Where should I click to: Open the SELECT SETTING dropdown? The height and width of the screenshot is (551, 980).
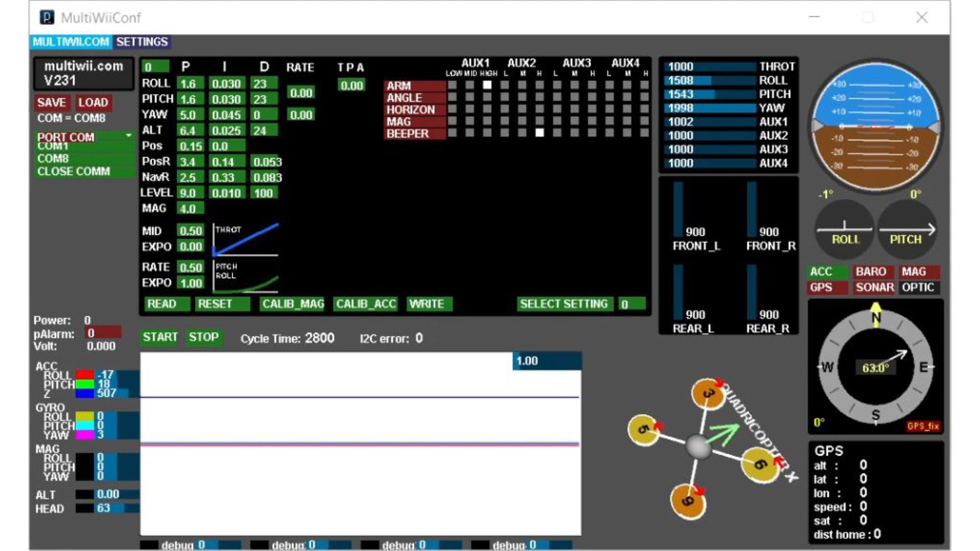625,304
